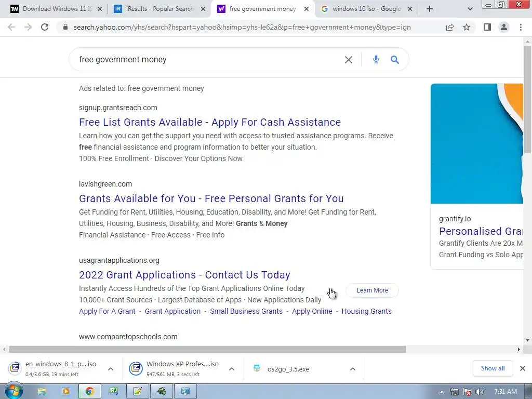The width and height of the screenshot is (532, 399).
Task: Toggle the Chrome side panel
Action: point(487,27)
